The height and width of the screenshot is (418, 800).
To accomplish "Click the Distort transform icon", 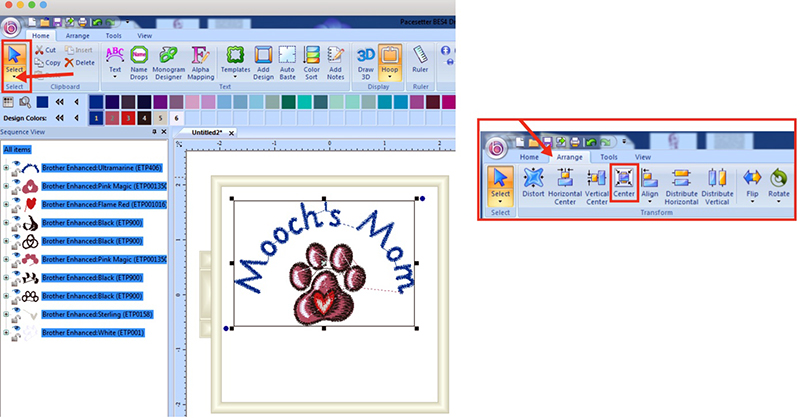I will [x=533, y=185].
